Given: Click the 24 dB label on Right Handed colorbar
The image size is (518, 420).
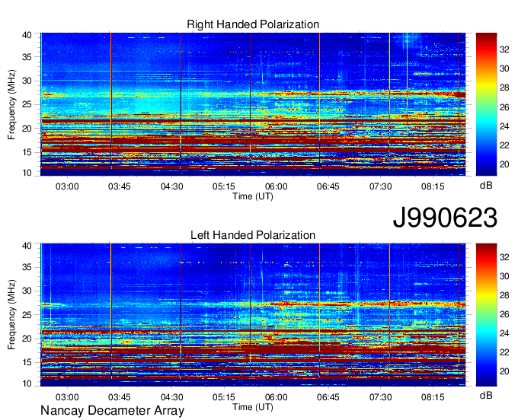Looking at the screenshot, I should click(x=504, y=126).
